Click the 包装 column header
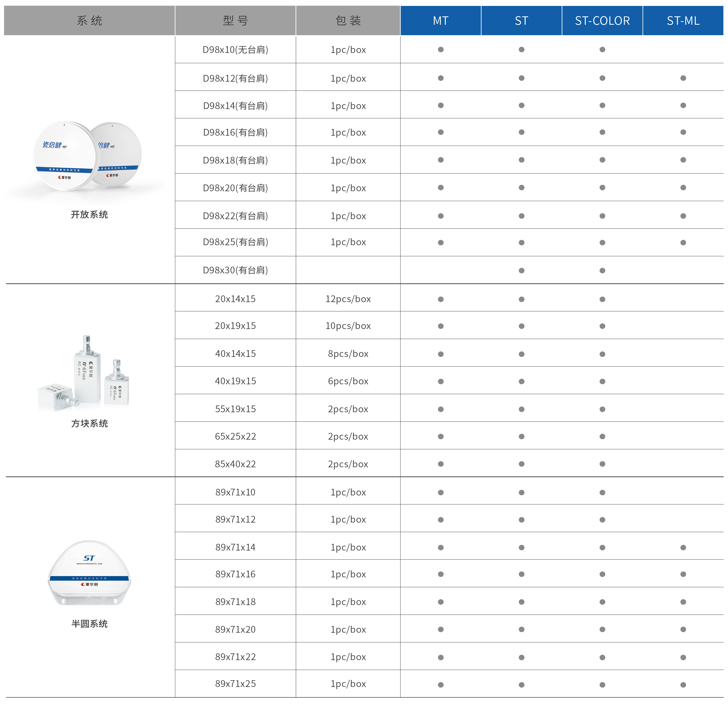Screen dimensions: 728x706 coord(348,20)
